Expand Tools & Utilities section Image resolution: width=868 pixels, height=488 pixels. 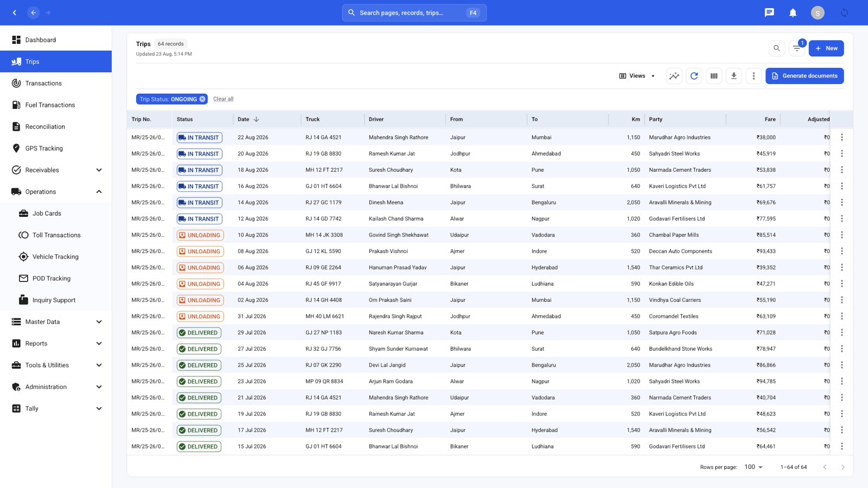(x=56, y=365)
